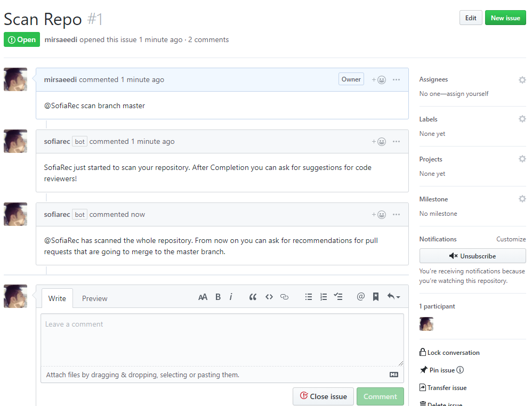532x406 pixels.
Task: Click 'No milestone' text
Action: pos(438,214)
